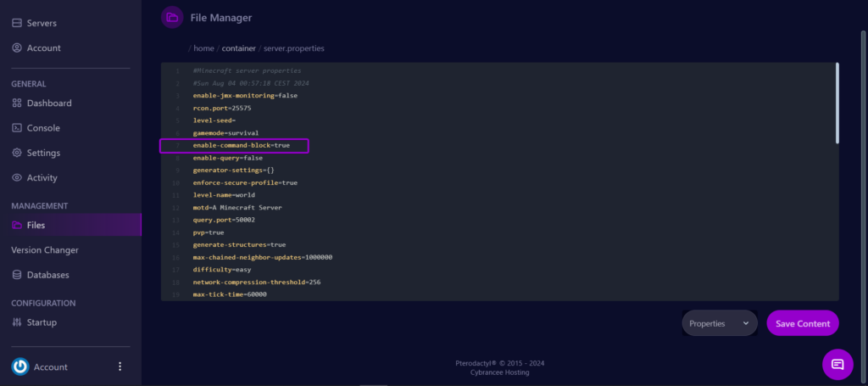Image resolution: width=868 pixels, height=386 pixels.
Task: Click the enable-query=false line
Action: click(x=227, y=158)
